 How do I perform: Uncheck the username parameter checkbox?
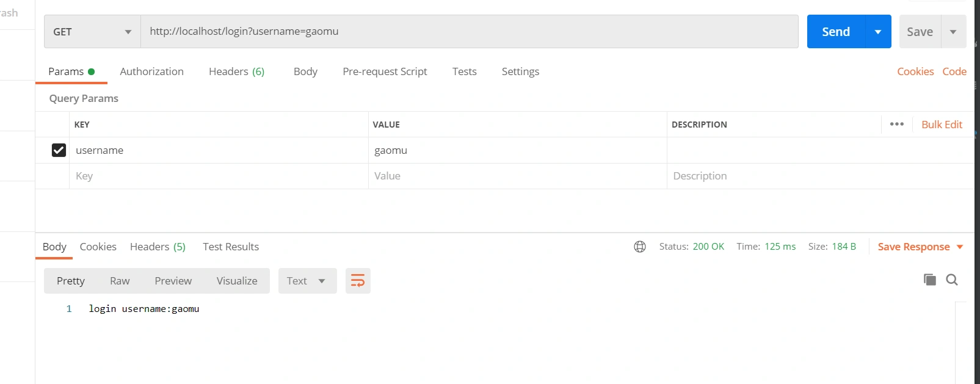59,150
